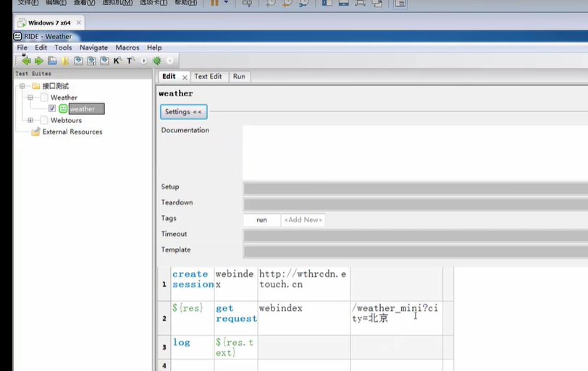Click the Timeout field

[415, 236]
